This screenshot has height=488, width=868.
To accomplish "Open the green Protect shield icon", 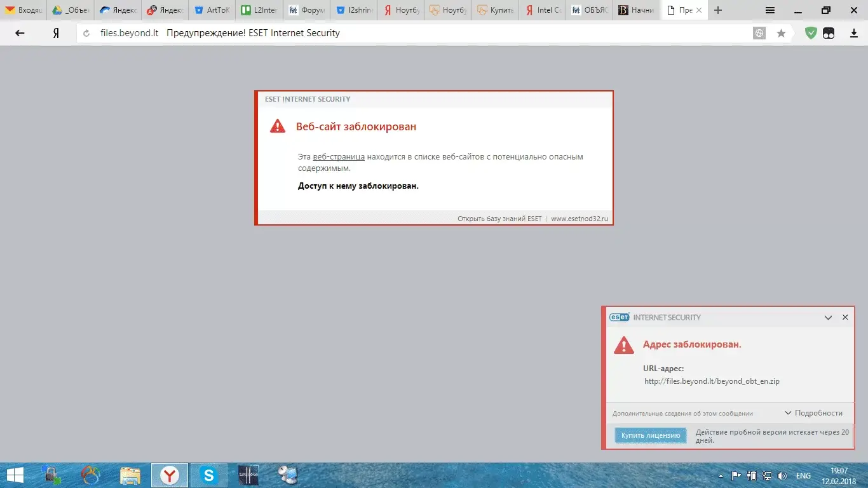I will pos(811,33).
